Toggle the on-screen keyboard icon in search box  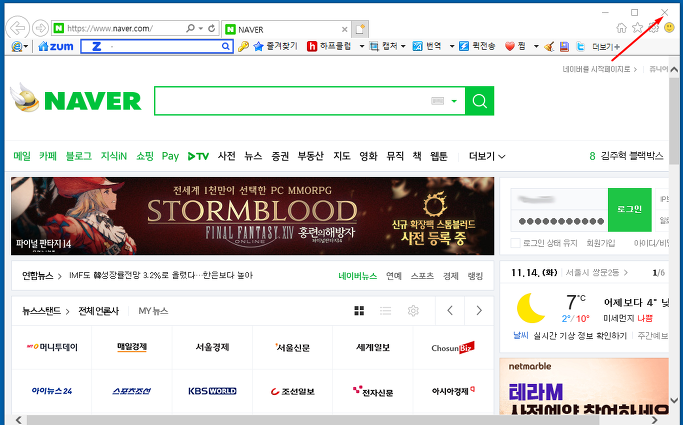[437, 101]
